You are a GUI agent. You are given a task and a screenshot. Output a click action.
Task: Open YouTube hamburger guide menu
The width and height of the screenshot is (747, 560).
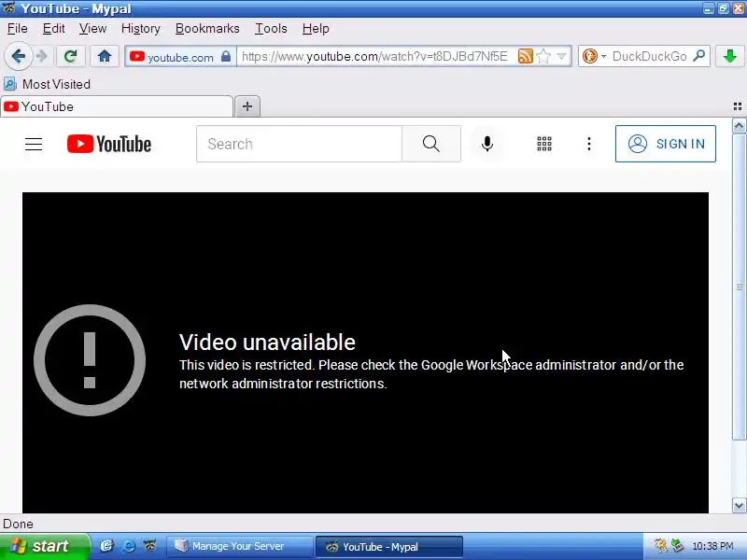(x=34, y=144)
